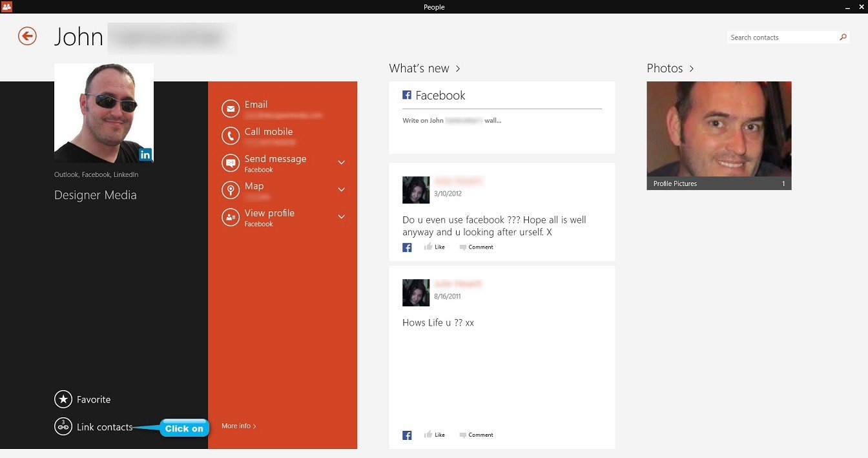Screen dimensions: 868x458
Task: Click poster avatar on 3/10/2012 post
Action: click(x=416, y=190)
